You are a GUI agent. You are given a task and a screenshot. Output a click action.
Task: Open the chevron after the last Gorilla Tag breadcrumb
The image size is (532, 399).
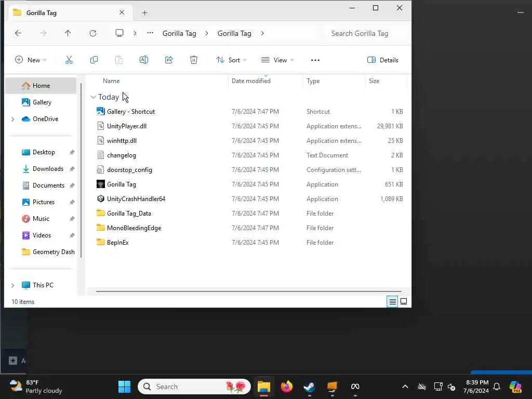coord(262,33)
